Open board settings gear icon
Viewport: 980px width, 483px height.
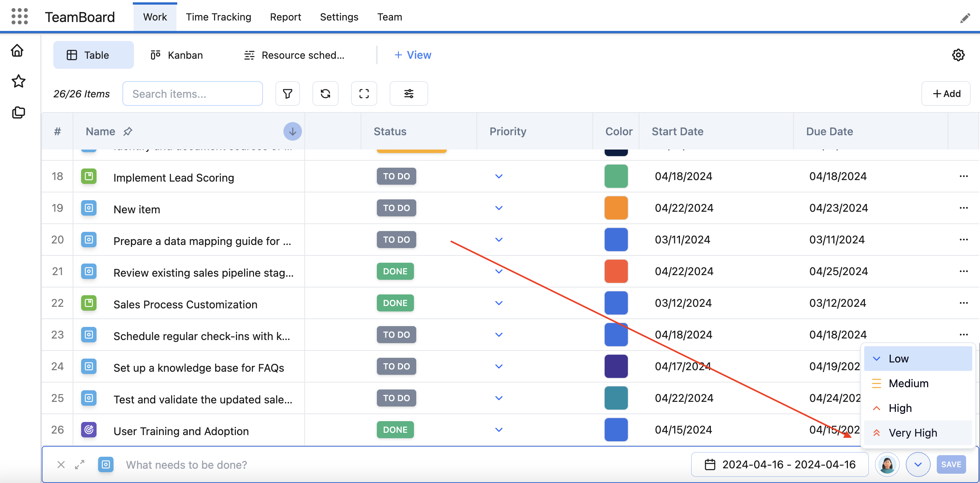click(x=958, y=55)
